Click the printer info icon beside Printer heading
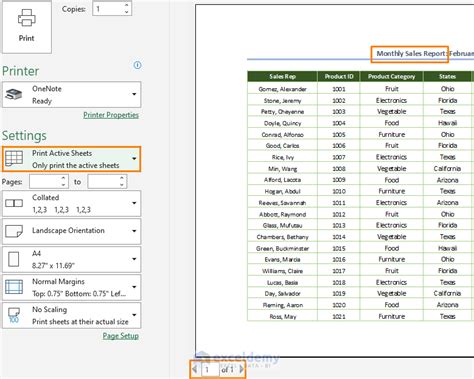The image size is (474, 379). click(x=137, y=65)
